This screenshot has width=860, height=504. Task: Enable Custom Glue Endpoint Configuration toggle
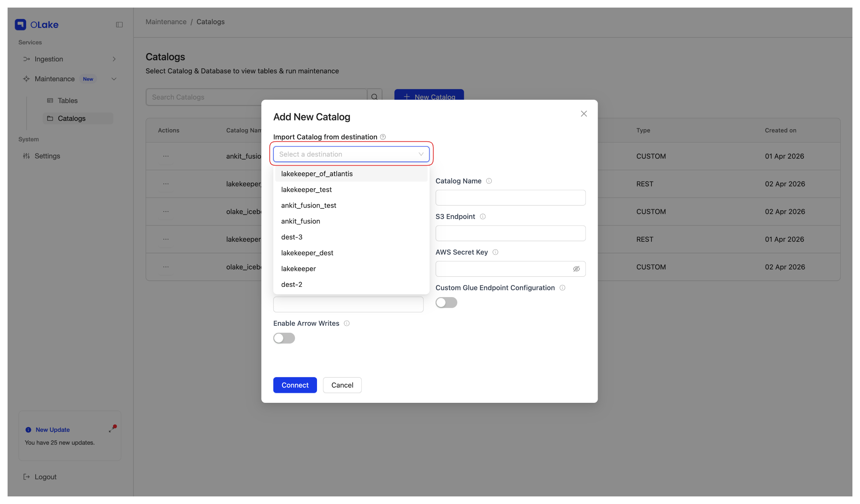coord(446,302)
